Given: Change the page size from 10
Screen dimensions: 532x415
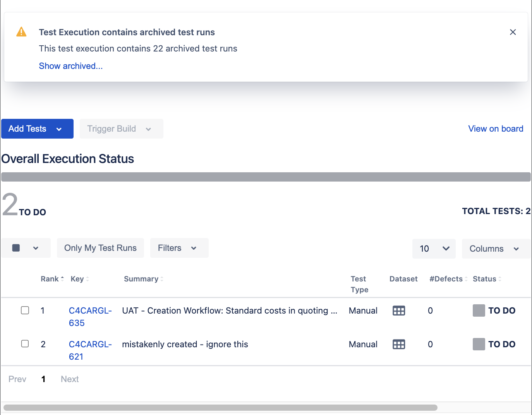Looking at the screenshot, I should coord(434,249).
